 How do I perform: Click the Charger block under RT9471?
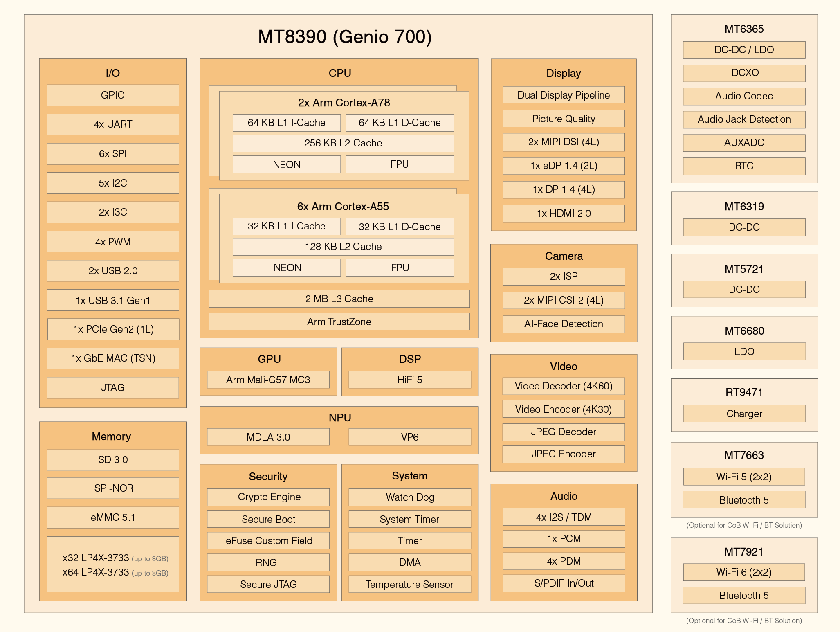pyautogui.click(x=744, y=414)
